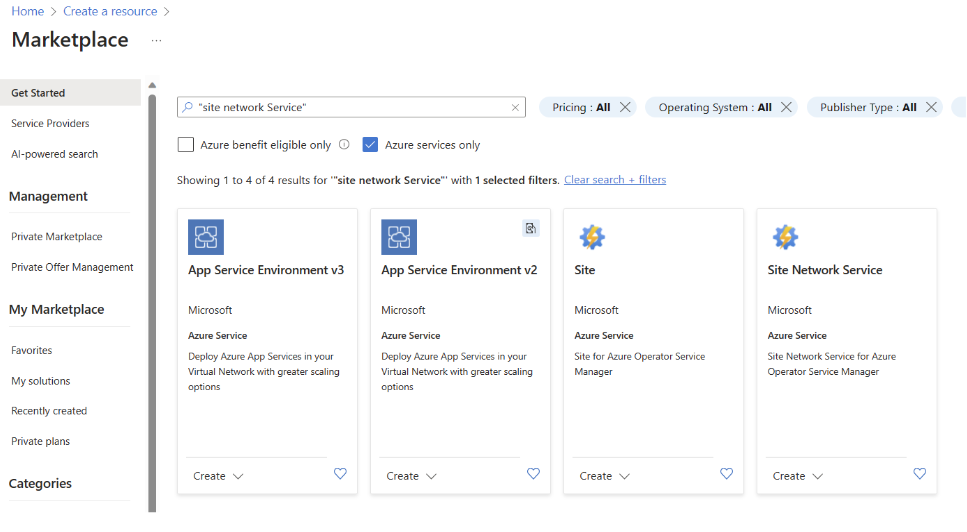Click the info icon beside Azure benefit eligible
967x532 pixels.
point(344,144)
